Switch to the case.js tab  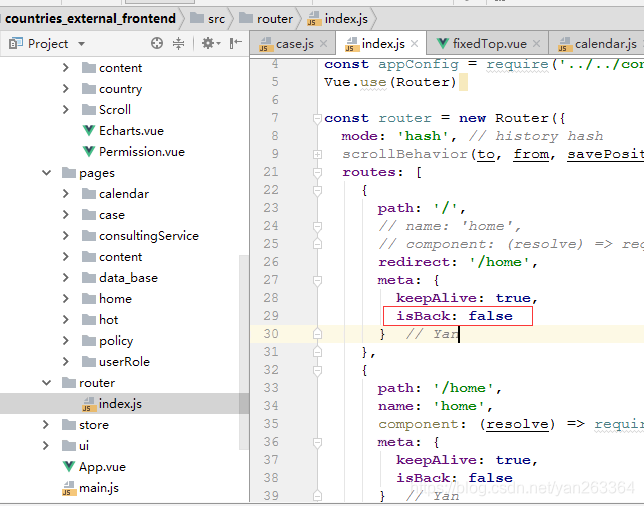(293, 44)
